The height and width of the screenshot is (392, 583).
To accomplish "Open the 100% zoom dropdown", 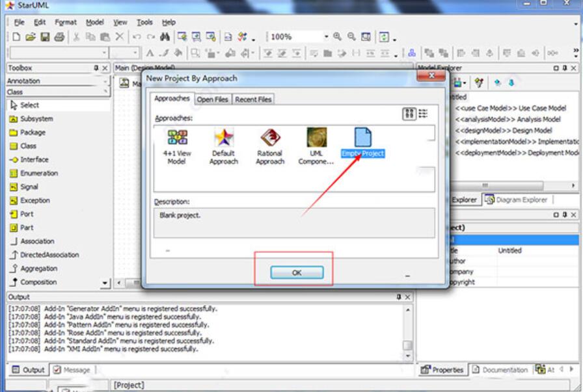I will coord(326,36).
